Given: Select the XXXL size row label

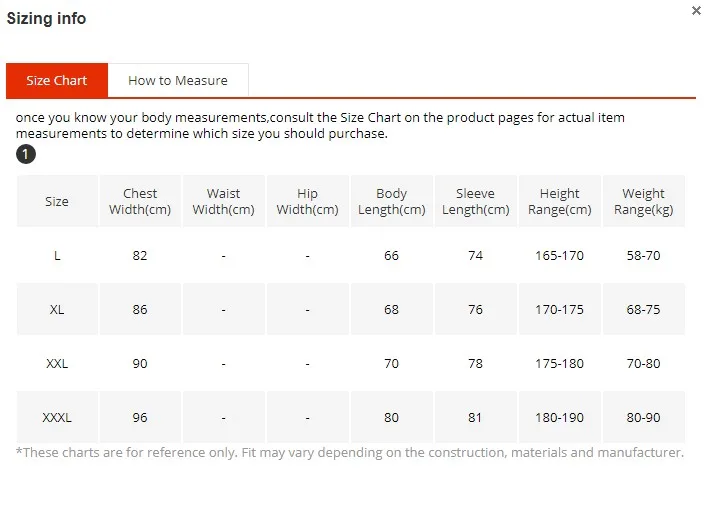Looking at the screenshot, I should point(57,418).
